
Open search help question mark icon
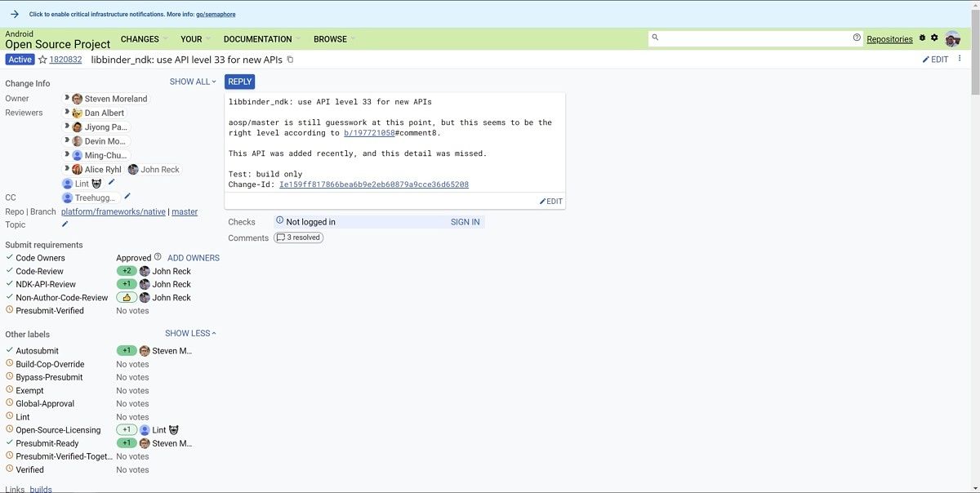click(x=857, y=38)
